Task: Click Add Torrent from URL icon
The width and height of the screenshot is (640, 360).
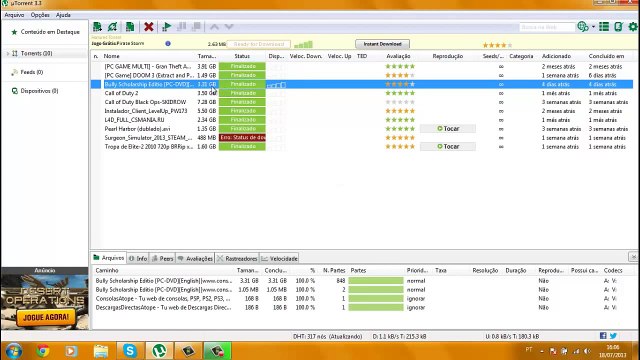Action: [x=113, y=27]
